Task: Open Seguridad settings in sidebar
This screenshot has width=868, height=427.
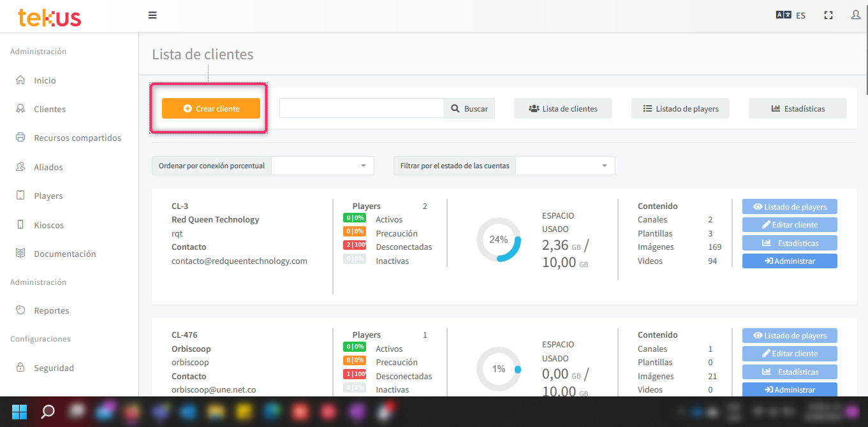Action: 54,368
